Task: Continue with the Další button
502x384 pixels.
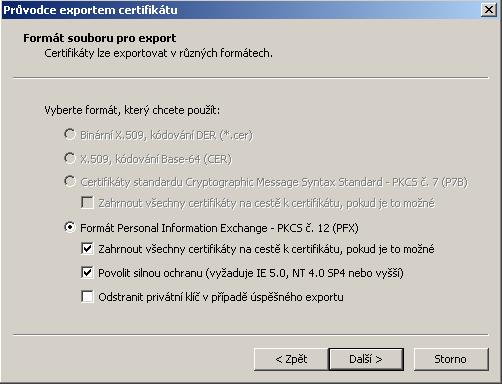Action: coord(366,359)
